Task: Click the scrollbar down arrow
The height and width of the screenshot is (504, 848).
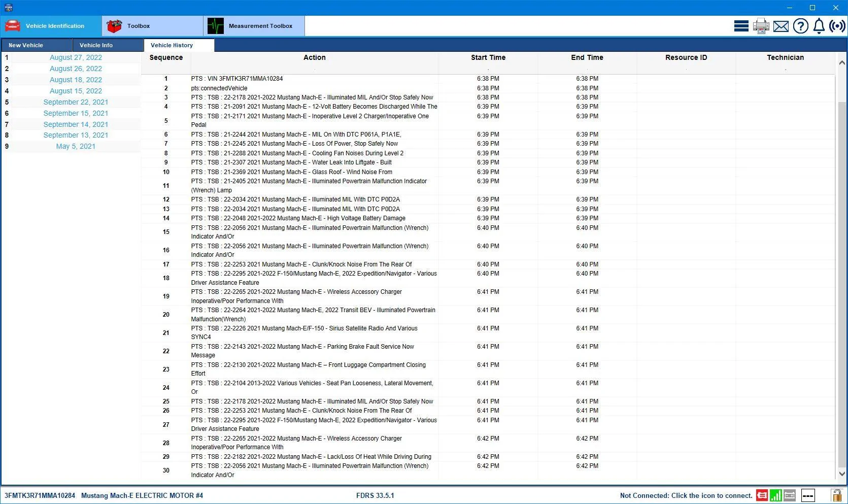Action: 842,474
